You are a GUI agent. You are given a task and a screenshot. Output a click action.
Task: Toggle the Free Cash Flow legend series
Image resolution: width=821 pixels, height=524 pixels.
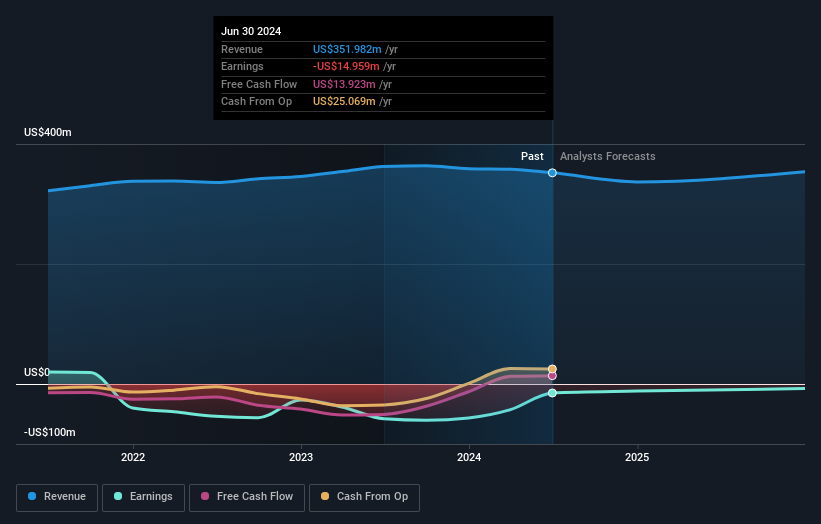[247, 497]
